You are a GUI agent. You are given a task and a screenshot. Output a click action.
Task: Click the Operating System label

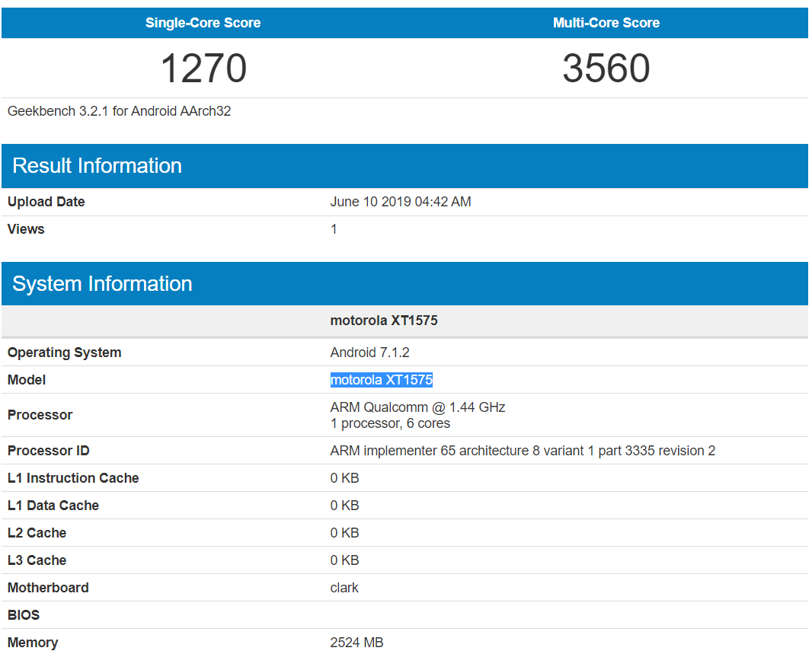point(64,353)
